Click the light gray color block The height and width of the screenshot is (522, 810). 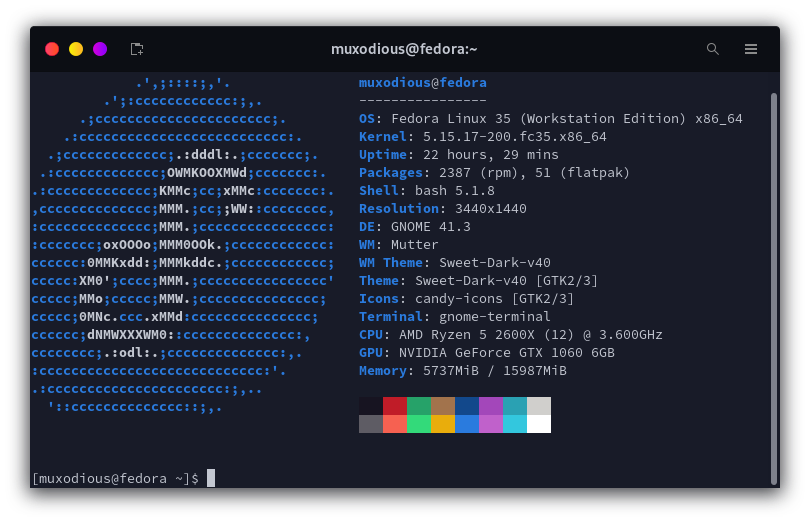tap(539, 406)
